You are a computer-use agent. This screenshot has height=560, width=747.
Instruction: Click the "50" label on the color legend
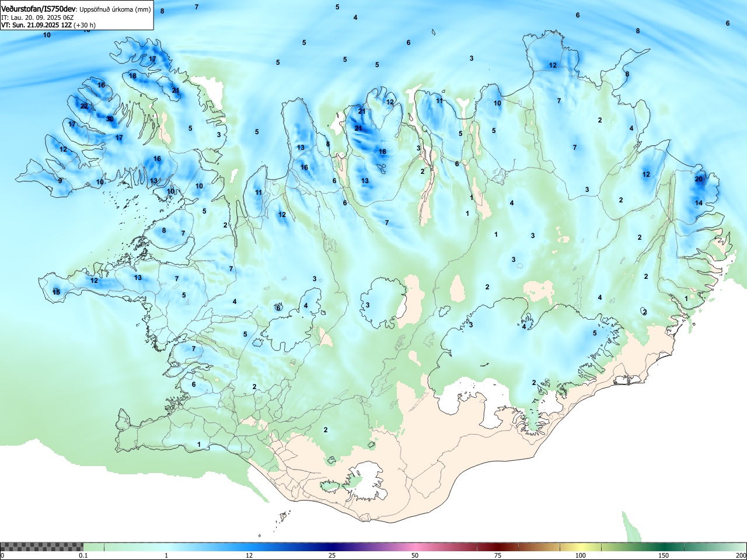click(x=415, y=555)
